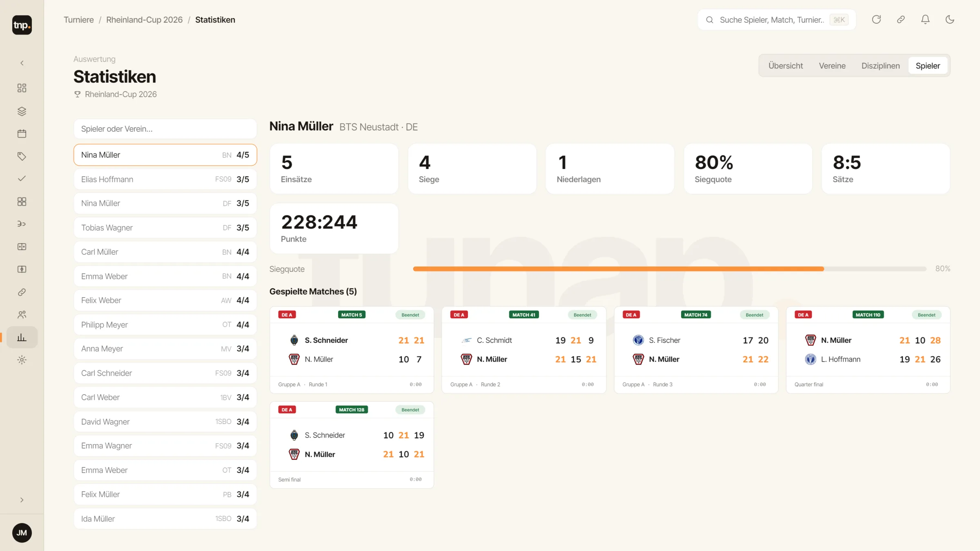Open the bracket draw icon in sidebar
This screenshot has height=551, width=980.
22,224
